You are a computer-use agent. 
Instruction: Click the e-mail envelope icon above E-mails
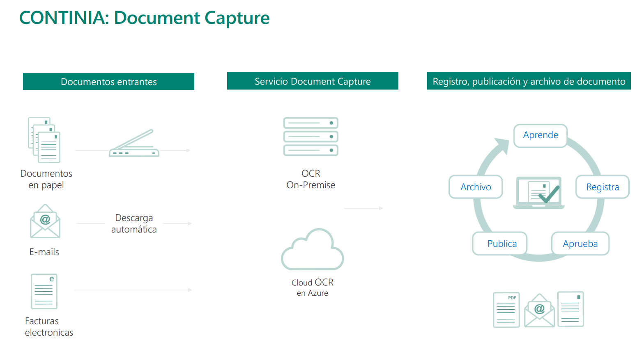point(45,221)
